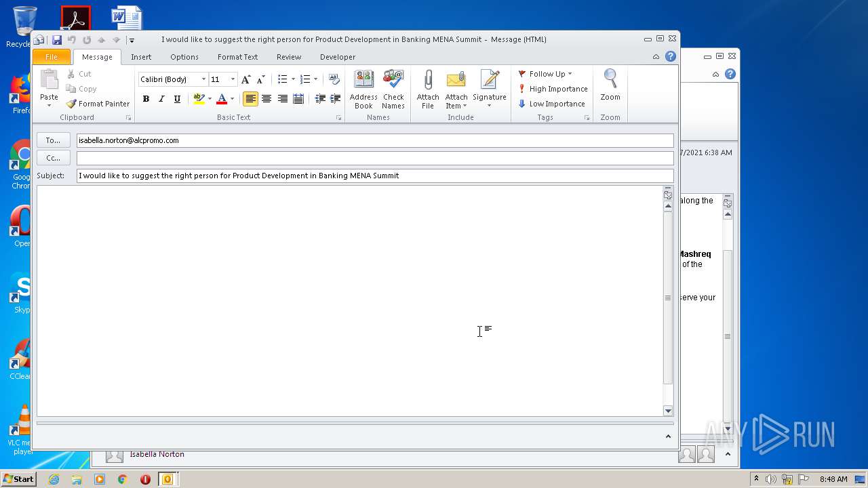Click message body scrollbar down arrow
Viewport: 868px width, 488px height.
(668, 411)
